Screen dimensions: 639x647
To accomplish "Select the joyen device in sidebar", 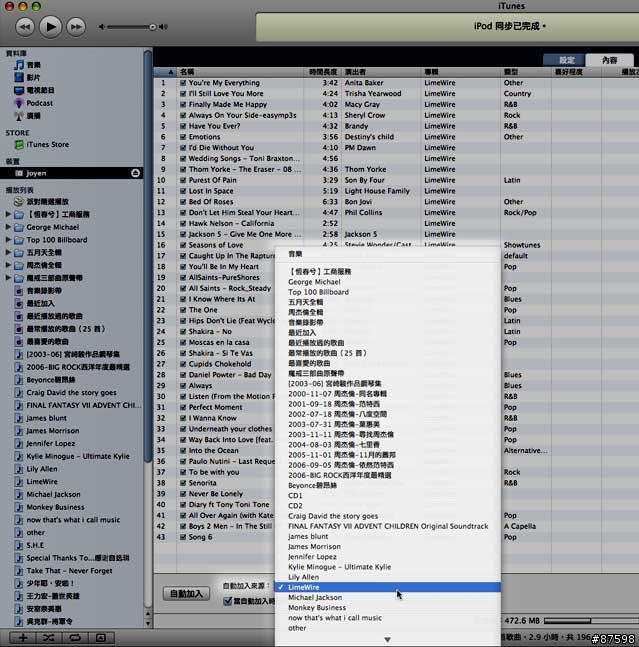I will click(71, 173).
